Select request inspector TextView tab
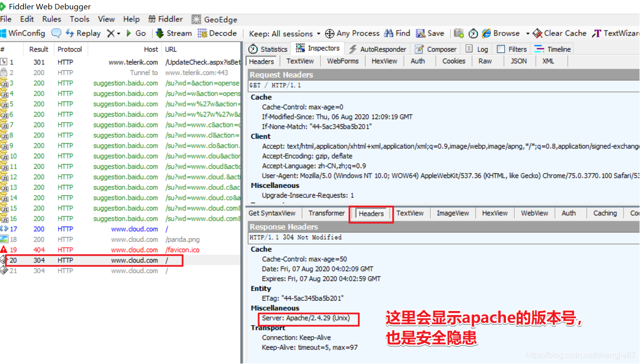Screen dimensions: 640x364 (x=300, y=61)
